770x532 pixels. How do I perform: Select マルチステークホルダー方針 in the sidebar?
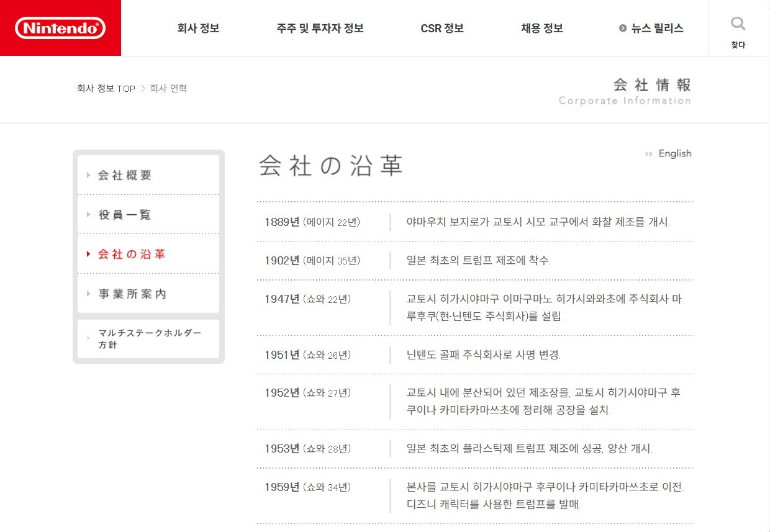click(x=149, y=339)
